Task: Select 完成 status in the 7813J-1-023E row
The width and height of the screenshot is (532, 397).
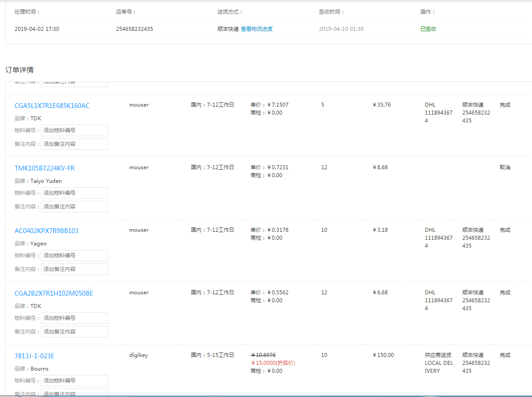Action: point(505,355)
